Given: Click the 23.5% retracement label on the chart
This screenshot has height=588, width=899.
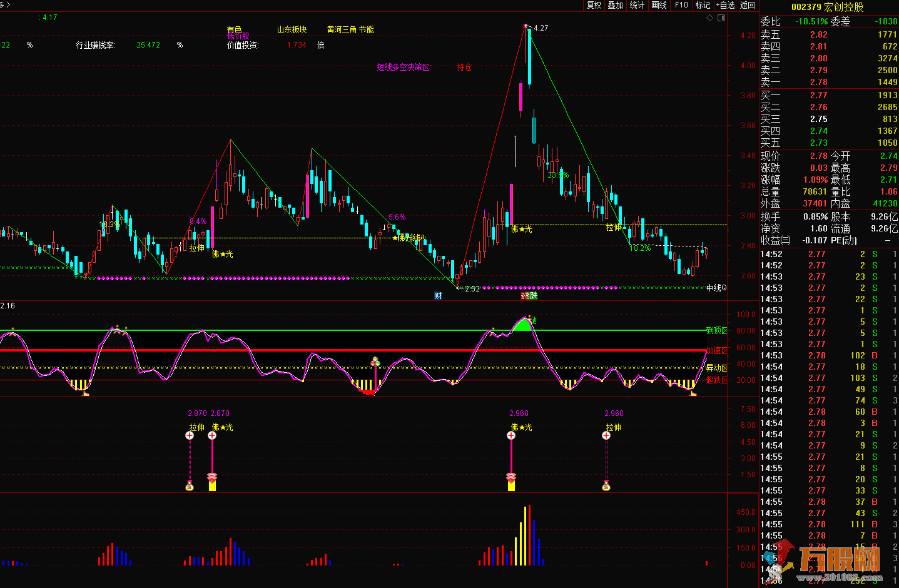Looking at the screenshot, I should [558, 175].
